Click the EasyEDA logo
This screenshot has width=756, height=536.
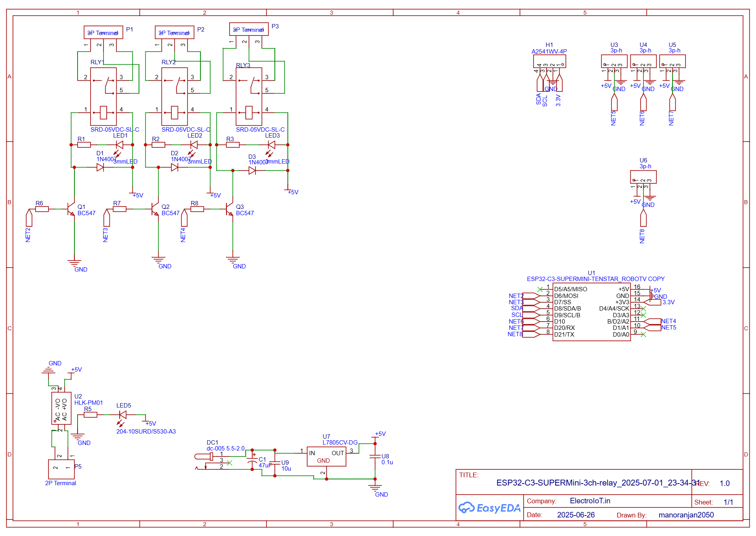pos(489,508)
